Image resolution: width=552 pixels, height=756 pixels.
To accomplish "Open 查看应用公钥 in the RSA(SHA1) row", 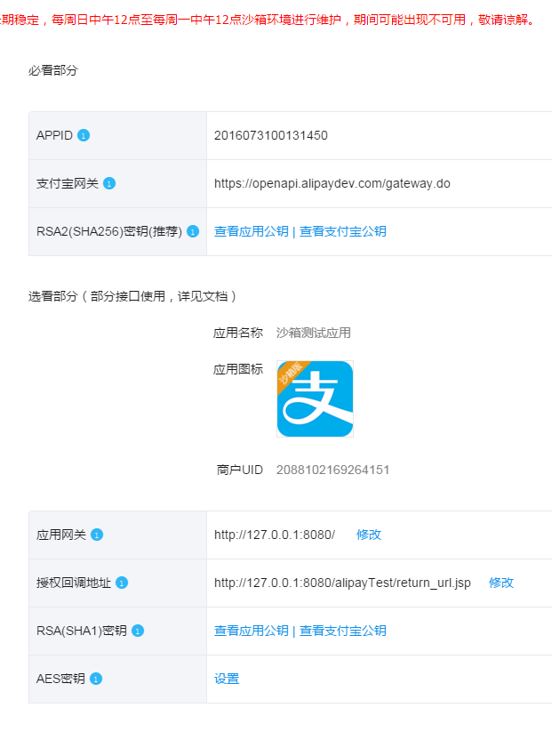I will tap(252, 631).
